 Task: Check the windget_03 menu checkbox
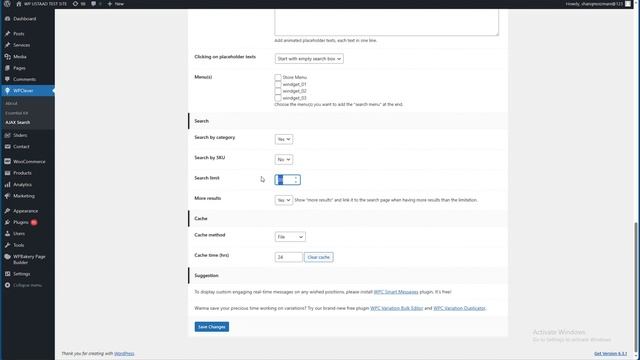coord(278,98)
